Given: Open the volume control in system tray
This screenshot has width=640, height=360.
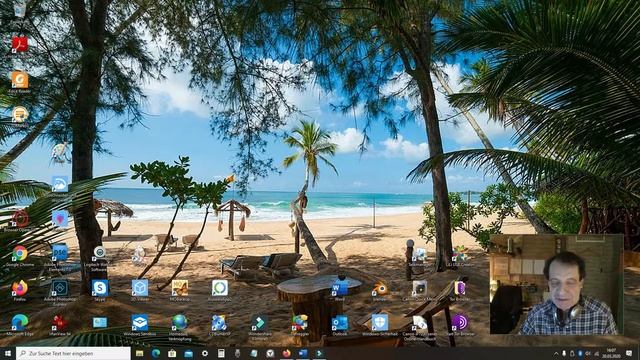Looking at the screenshot, I should (589, 353).
